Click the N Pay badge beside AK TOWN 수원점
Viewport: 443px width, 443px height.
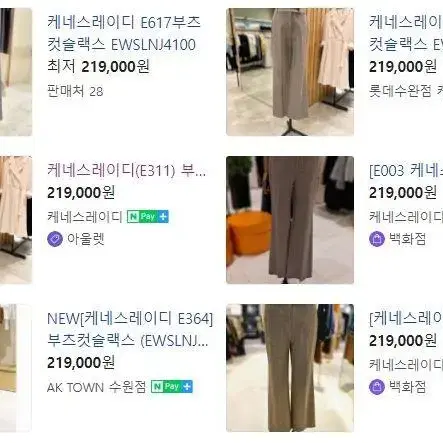tap(172, 387)
